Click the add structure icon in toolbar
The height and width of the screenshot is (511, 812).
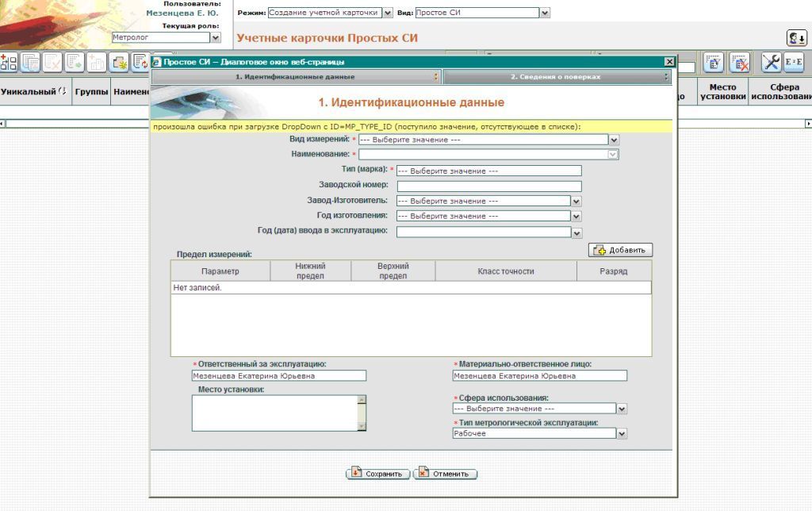point(9,62)
